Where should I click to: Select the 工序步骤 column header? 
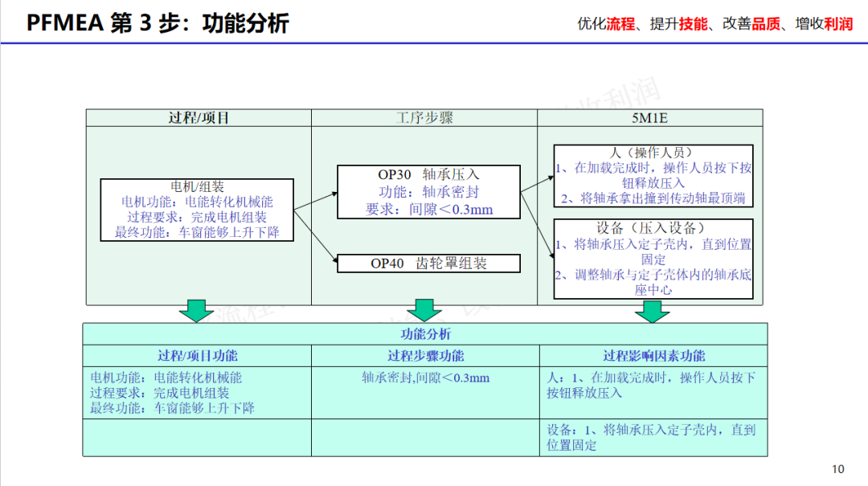(x=424, y=118)
